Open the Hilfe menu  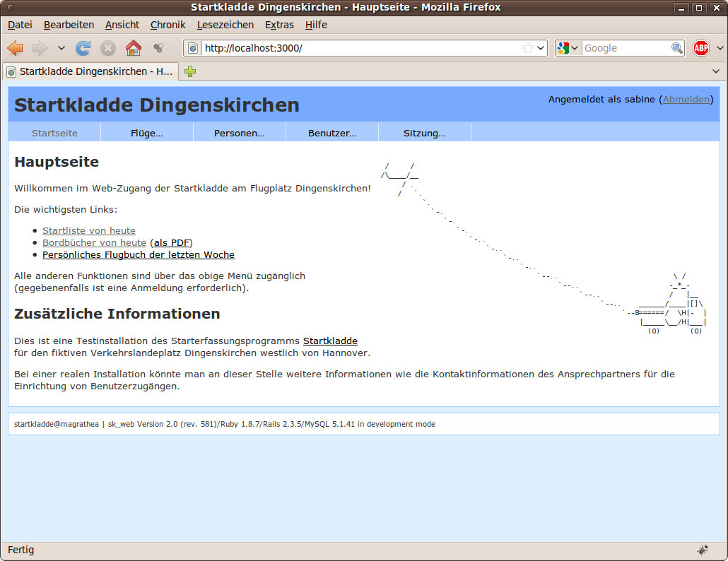click(316, 25)
